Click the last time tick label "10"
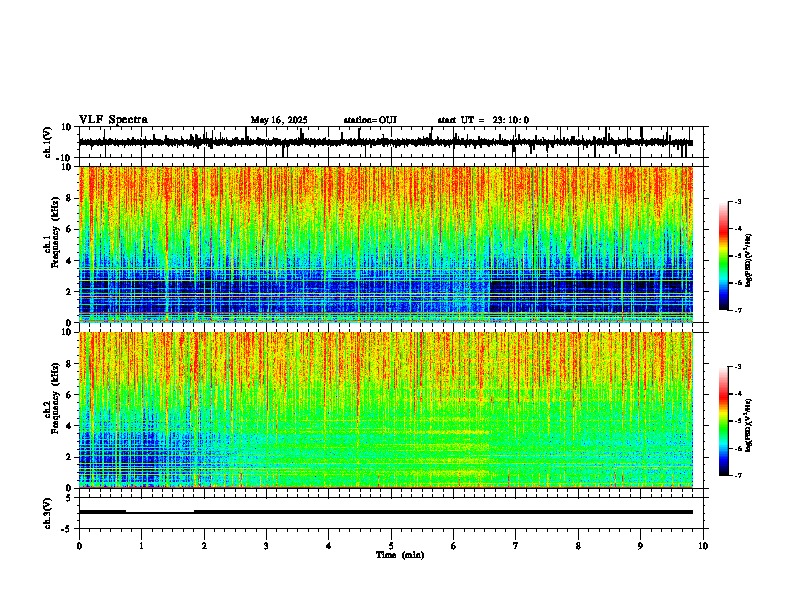The width and height of the screenshot is (792, 612). click(703, 546)
